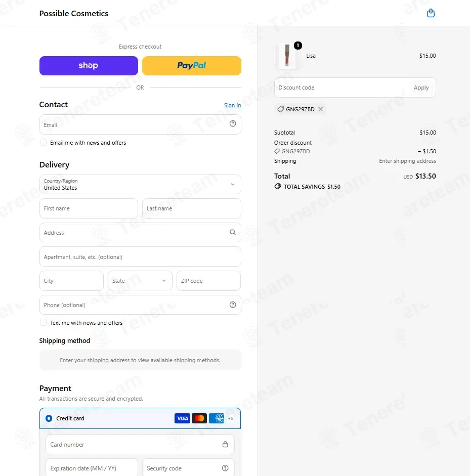Click the Security code help icon
This screenshot has width=470, height=476.
tap(225, 468)
